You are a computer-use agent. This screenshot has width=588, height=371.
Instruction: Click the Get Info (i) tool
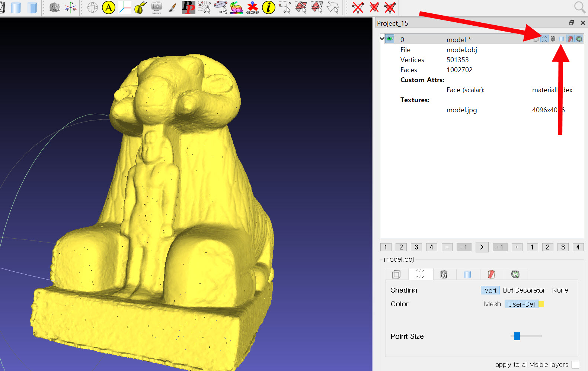269,7
